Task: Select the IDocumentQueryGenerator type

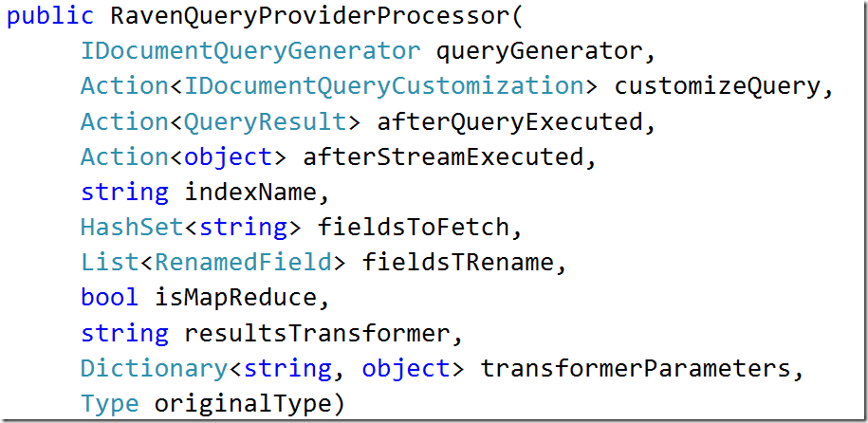Action: click(250, 51)
